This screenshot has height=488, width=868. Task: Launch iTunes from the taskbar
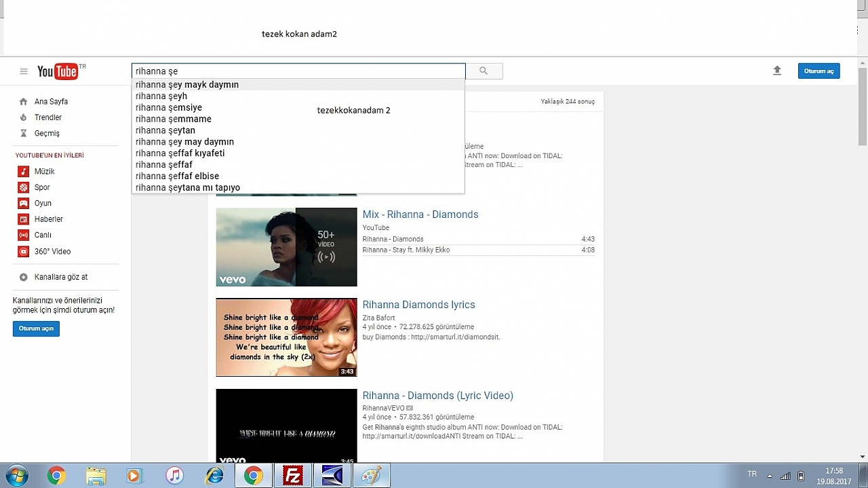click(x=174, y=476)
